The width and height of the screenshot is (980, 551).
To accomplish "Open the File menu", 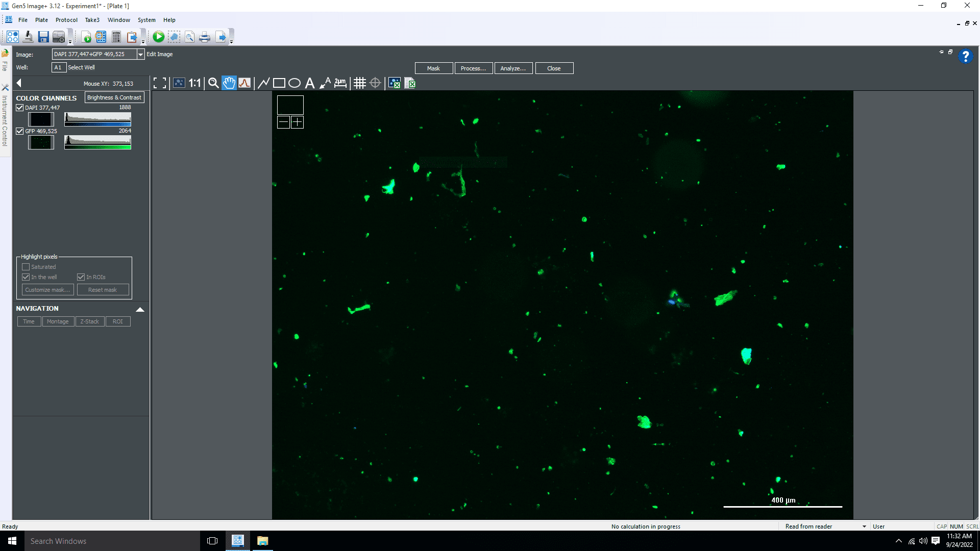I will pyautogui.click(x=23, y=20).
